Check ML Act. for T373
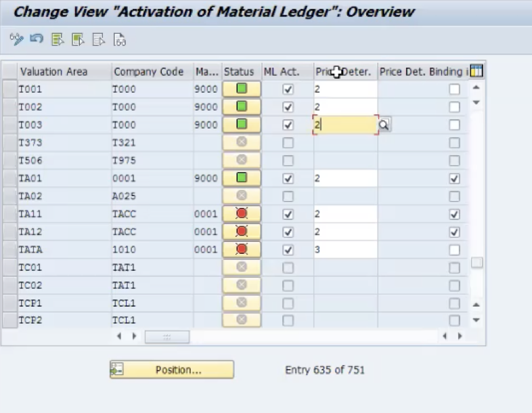Image resolution: width=532 pixels, height=413 pixels. tap(288, 143)
